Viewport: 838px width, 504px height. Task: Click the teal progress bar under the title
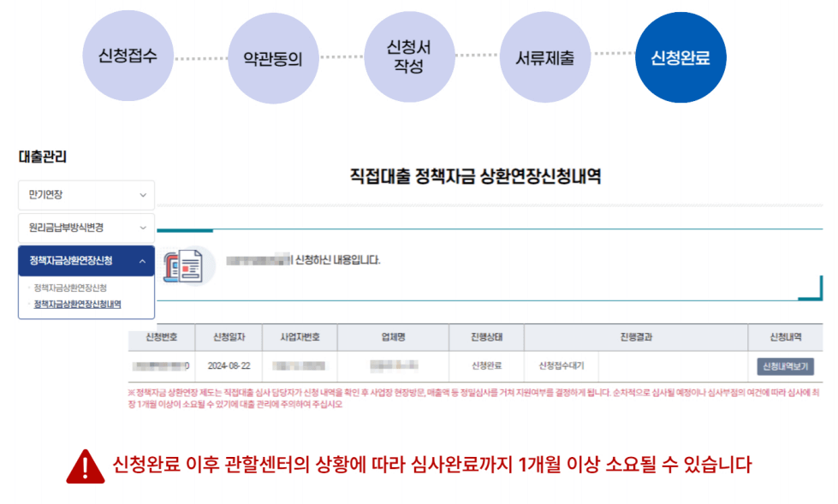point(184,229)
